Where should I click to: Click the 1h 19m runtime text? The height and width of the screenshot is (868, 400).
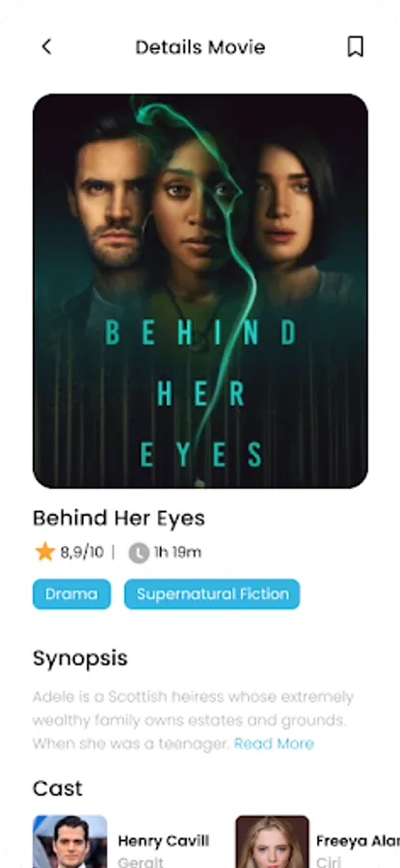click(x=177, y=552)
